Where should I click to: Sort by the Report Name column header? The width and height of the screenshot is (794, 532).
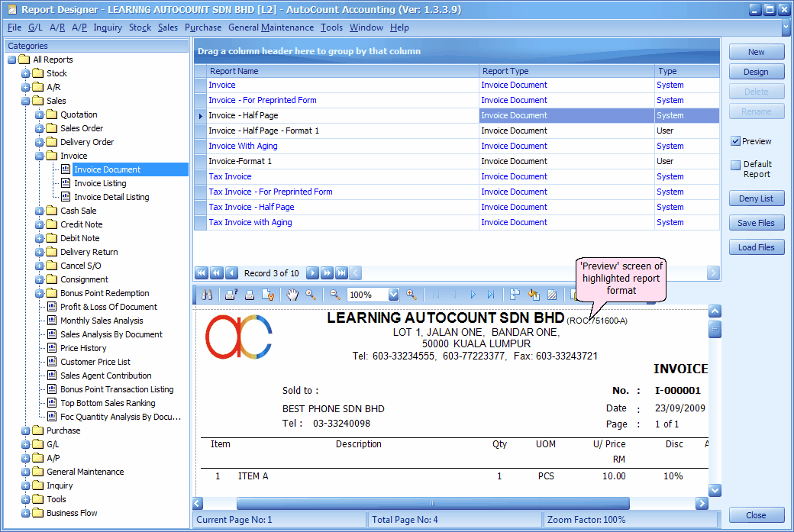342,71
